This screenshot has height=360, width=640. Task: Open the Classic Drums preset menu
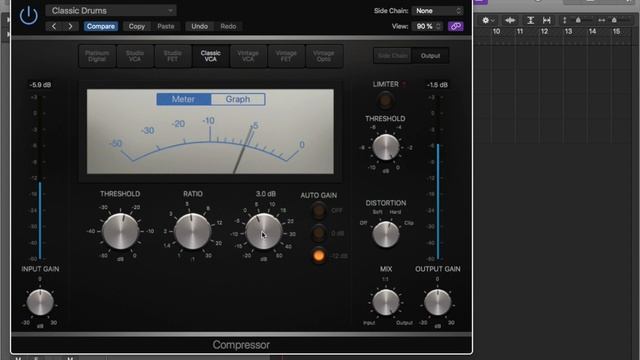coord(110,11)
